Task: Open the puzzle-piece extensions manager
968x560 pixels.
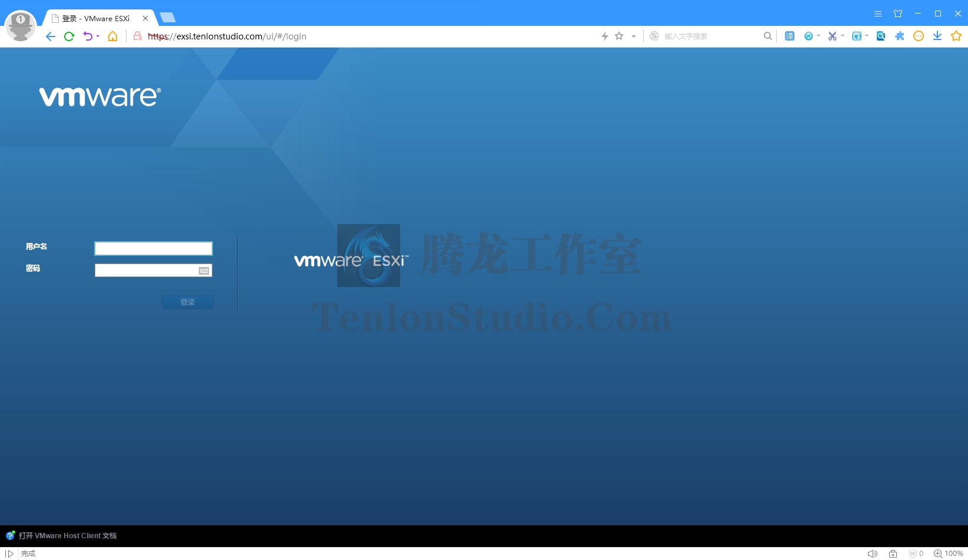Action: pos(900,36)
